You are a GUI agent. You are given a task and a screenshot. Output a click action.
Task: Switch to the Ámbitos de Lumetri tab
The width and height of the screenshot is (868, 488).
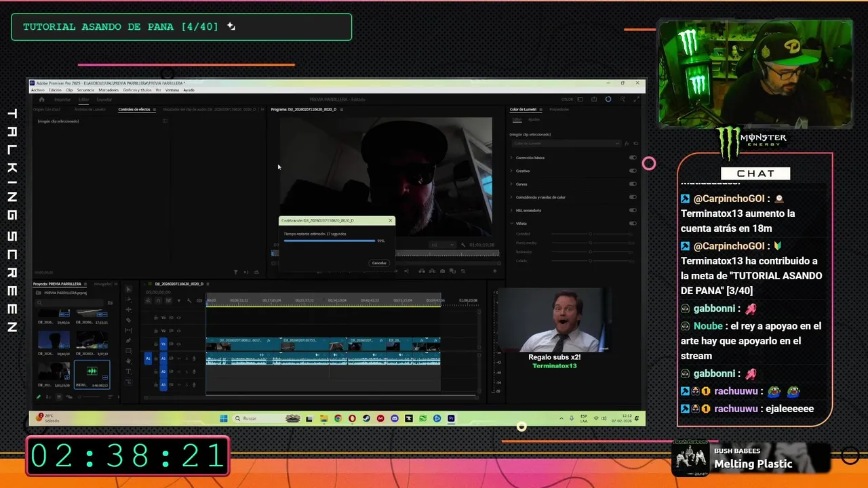click(90, 109)
